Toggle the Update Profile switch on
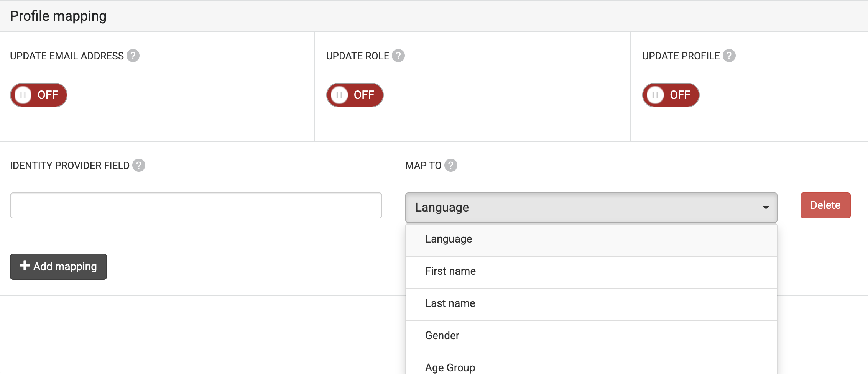Viewport: 868px width, 374px height. (x=671, y=95)
